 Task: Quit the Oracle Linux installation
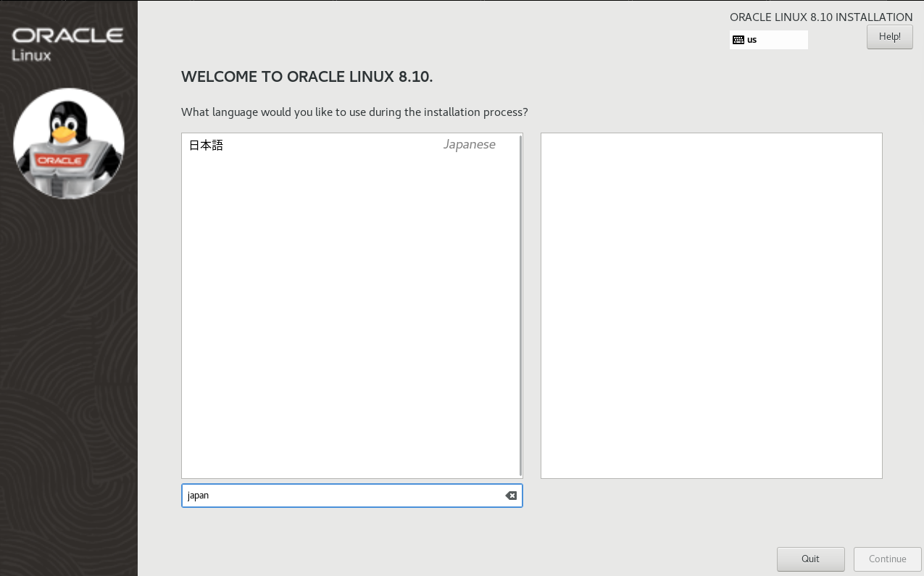(x=810, y=559)
